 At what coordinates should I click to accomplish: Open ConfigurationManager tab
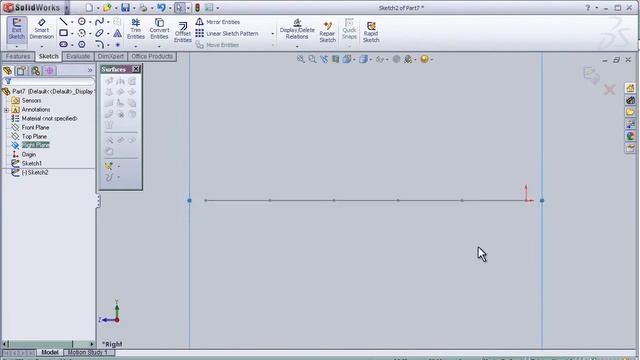(x=36, y=71)
